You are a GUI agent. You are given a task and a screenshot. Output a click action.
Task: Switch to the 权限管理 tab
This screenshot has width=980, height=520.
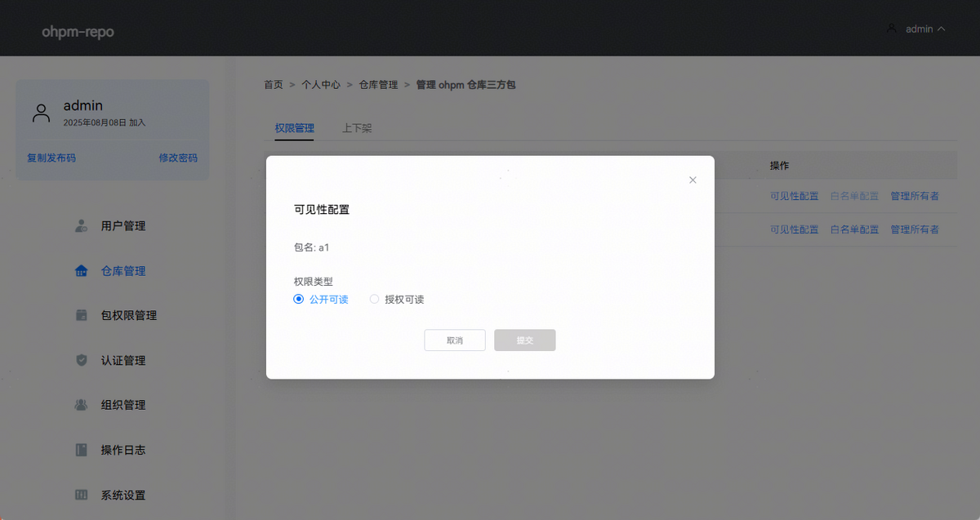pyautogui.click(x=294, y=128)
